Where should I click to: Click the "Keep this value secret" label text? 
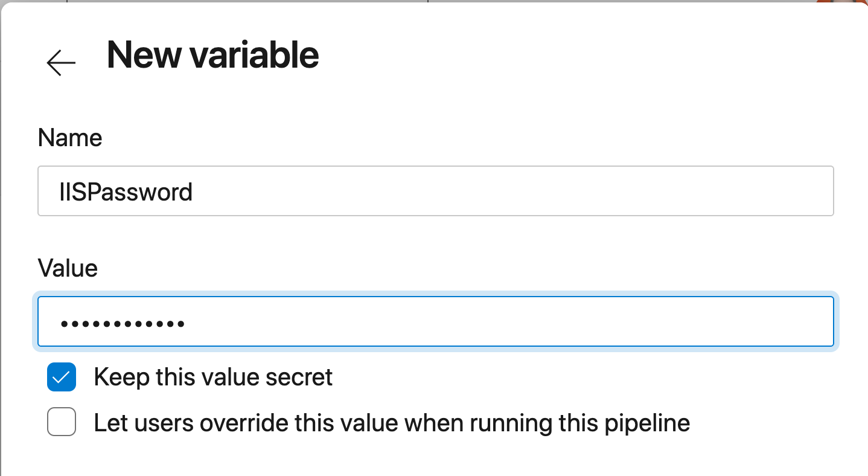pyautogui.click(x=213, y=378)
